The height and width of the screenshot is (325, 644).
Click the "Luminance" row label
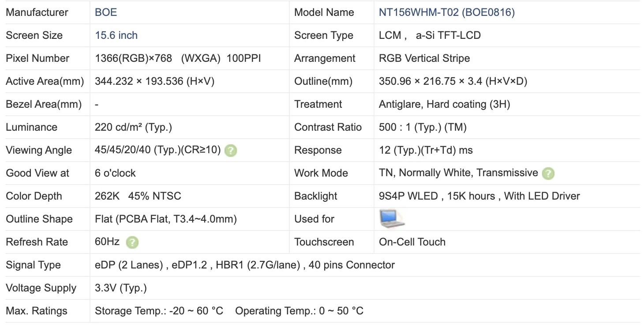pos(32,127)
